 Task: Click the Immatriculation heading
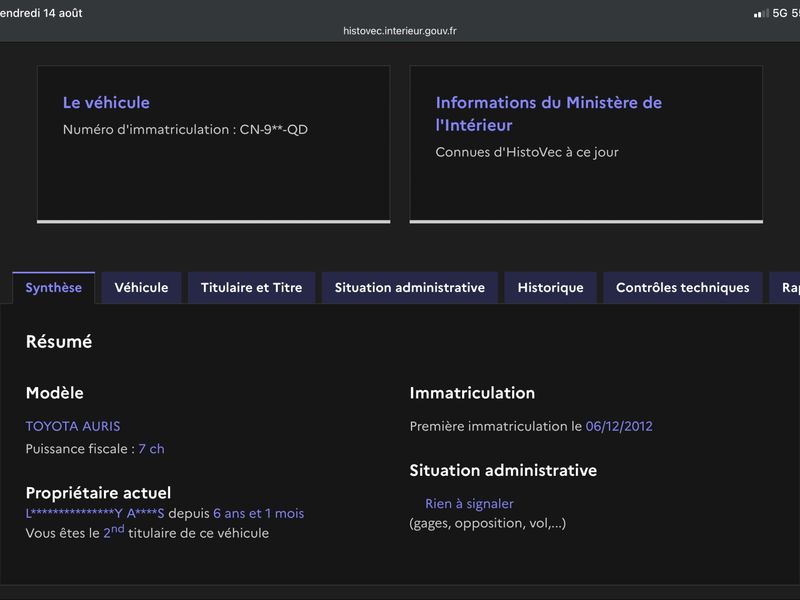pos(472,393)
